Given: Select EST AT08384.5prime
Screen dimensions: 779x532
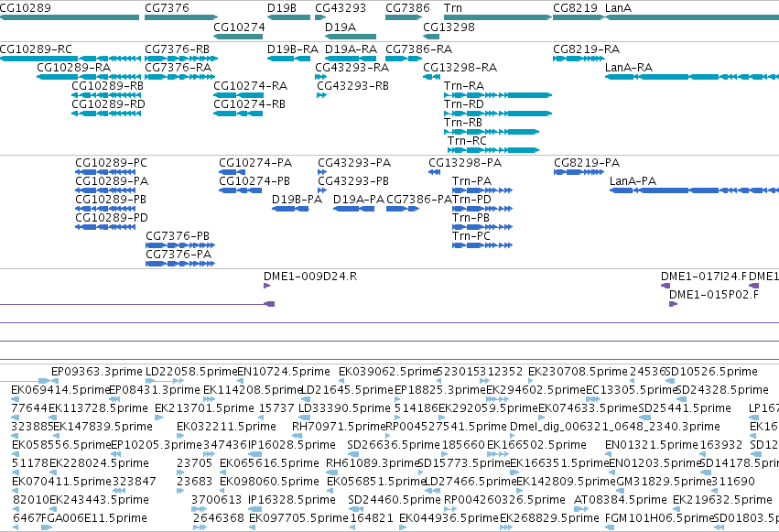Looking at the screenshot, I should click(x=620, y=500).
